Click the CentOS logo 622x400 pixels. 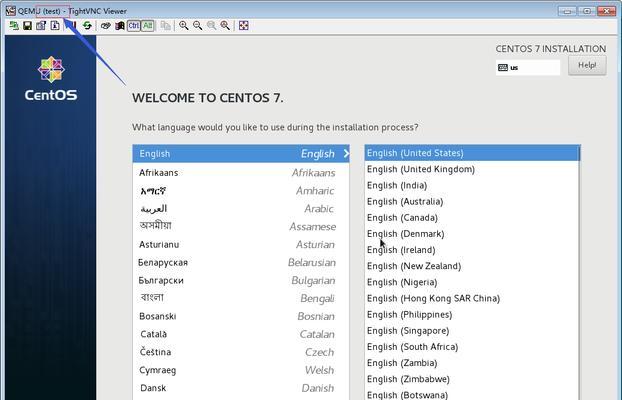51,78
